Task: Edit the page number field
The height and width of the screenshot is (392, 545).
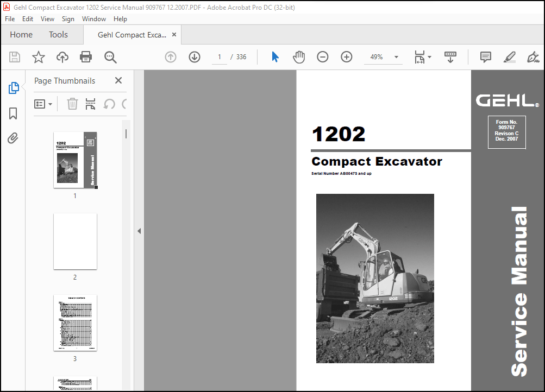Action: click(220, 56)
